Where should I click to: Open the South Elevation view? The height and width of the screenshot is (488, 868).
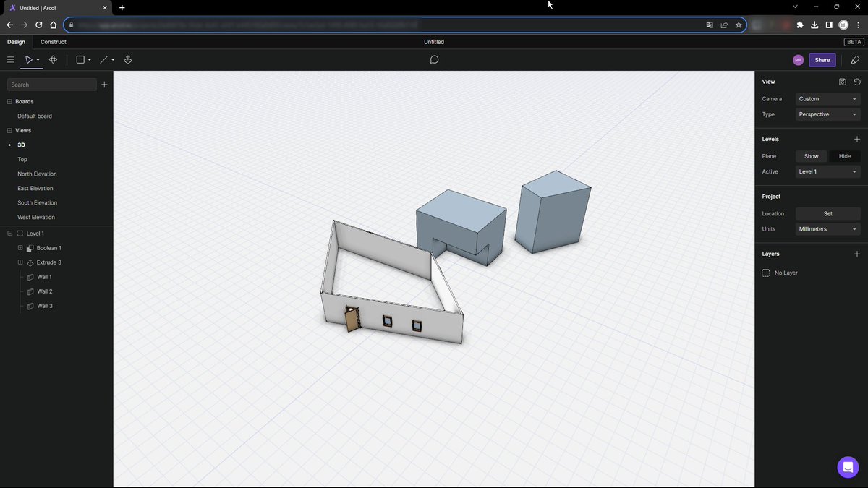click(37, 203)
